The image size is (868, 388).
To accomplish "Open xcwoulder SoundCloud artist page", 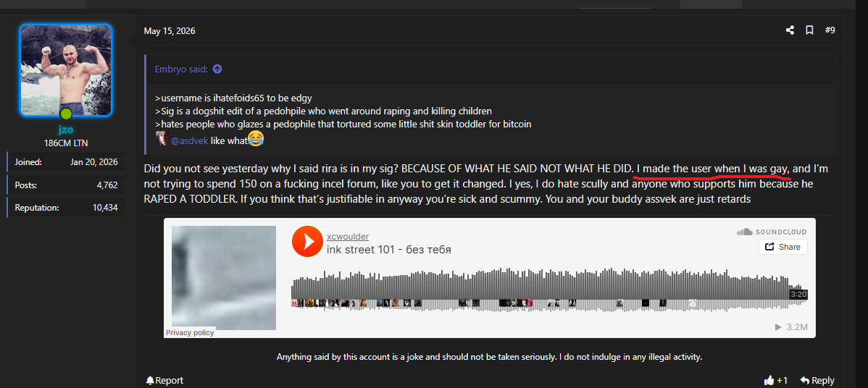I will [348, 237].
